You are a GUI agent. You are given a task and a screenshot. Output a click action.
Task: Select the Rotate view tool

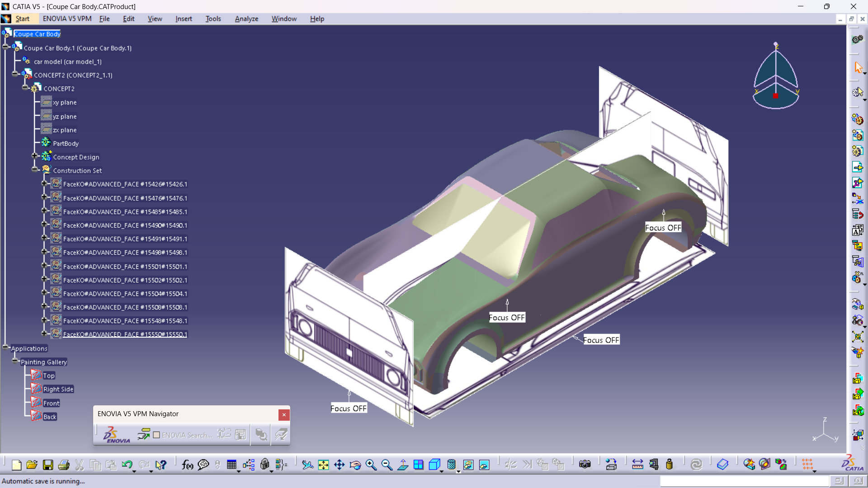click(x=355, y=465)
